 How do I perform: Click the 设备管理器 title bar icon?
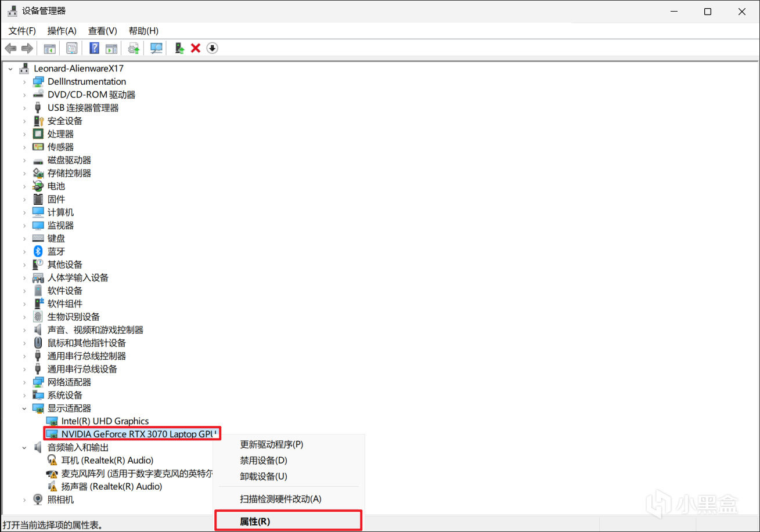point(12,11)
